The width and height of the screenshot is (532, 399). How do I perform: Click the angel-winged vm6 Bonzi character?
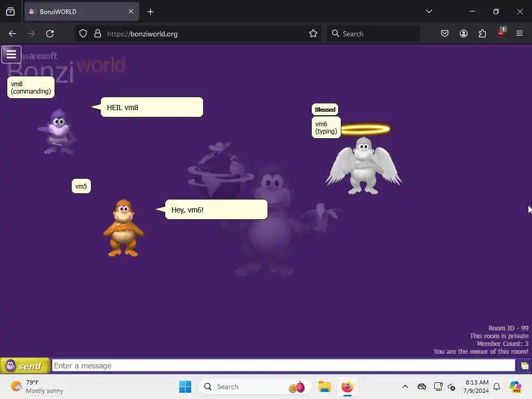coord(363,166)
